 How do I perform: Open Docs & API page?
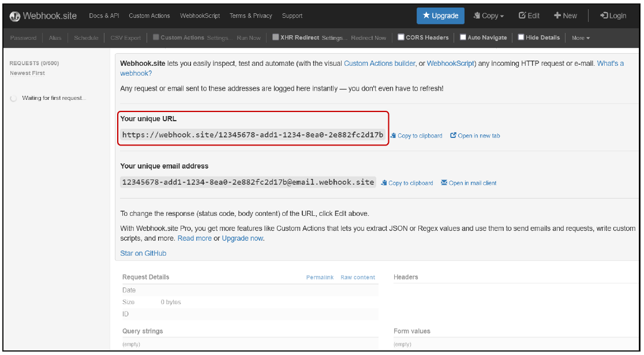(104, 16)
